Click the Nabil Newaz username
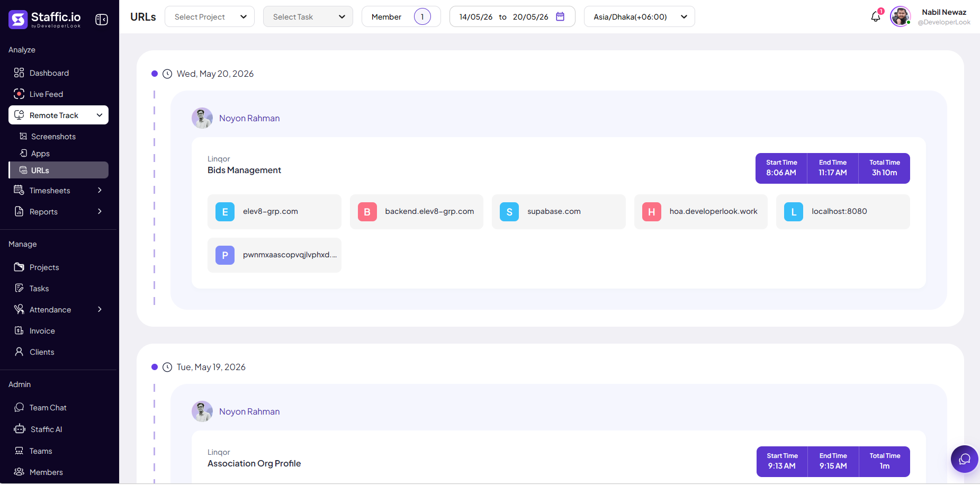 tap(944, 12)
